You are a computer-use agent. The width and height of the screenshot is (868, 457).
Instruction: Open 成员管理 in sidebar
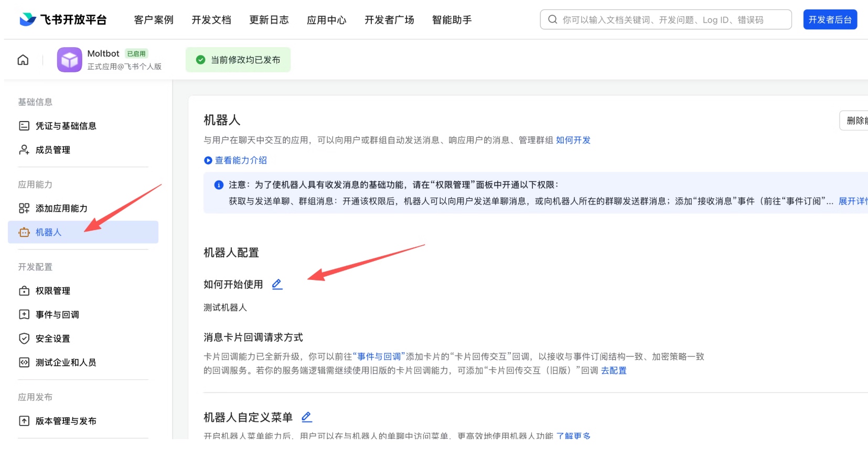pos(52,150)
